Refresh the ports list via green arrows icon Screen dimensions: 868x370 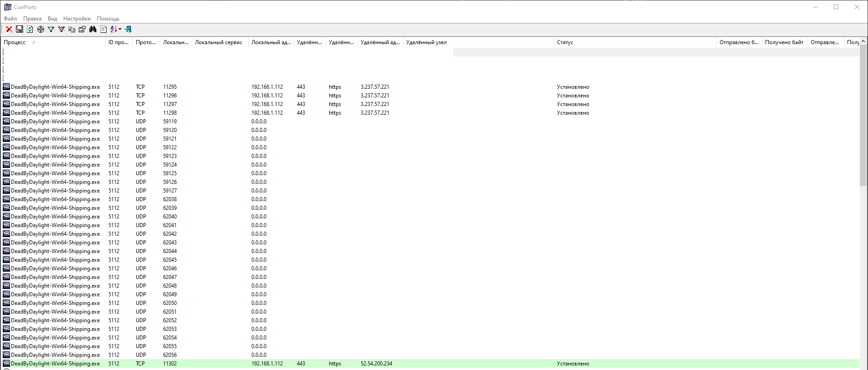tap(30, 29)
